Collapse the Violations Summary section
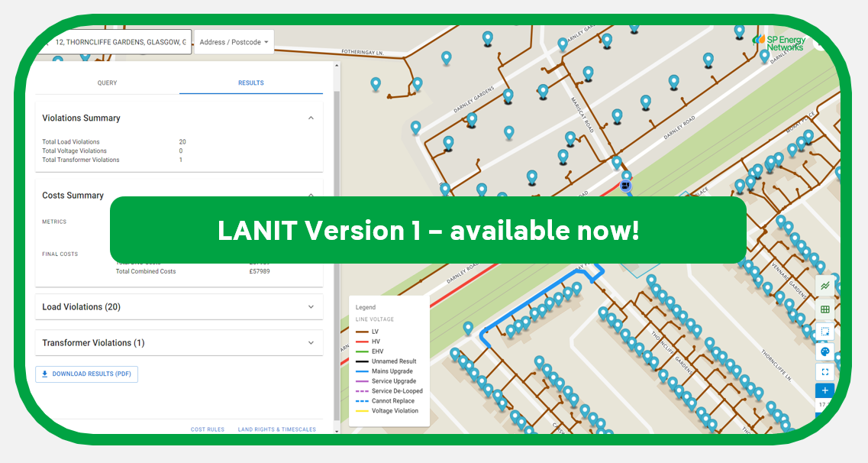Viewport: 868px width, 463px height. 311,118
